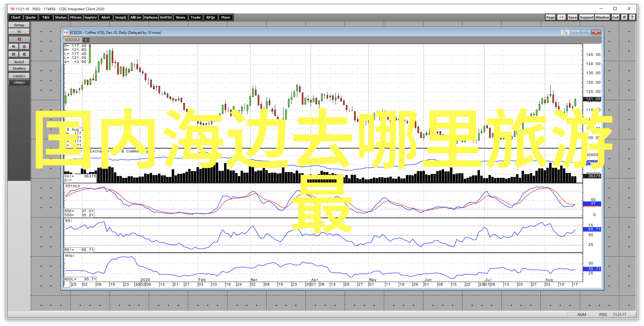Click the OrdTkt toolbar icon

coord(166,17)
